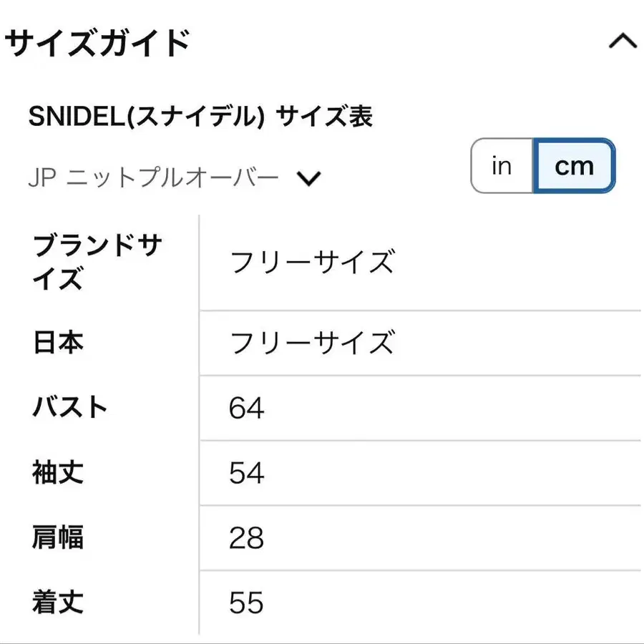644x644 pixels.
Task: Click the bust measurement value 64
Action: click(247, 409)
